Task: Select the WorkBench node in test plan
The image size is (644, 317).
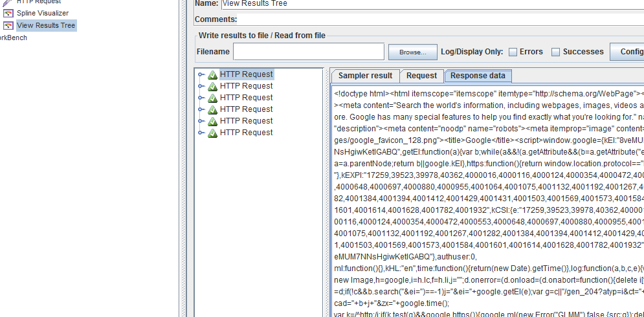Action: click(14, 38)
